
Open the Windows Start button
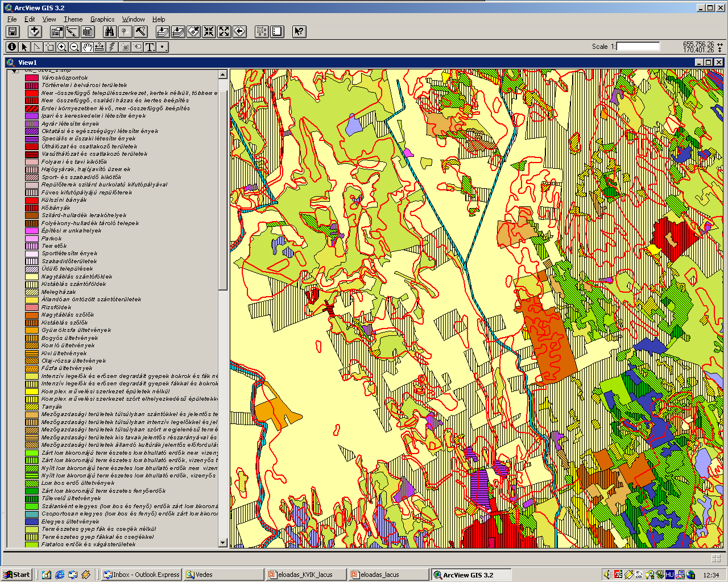[x=17, y=575]
